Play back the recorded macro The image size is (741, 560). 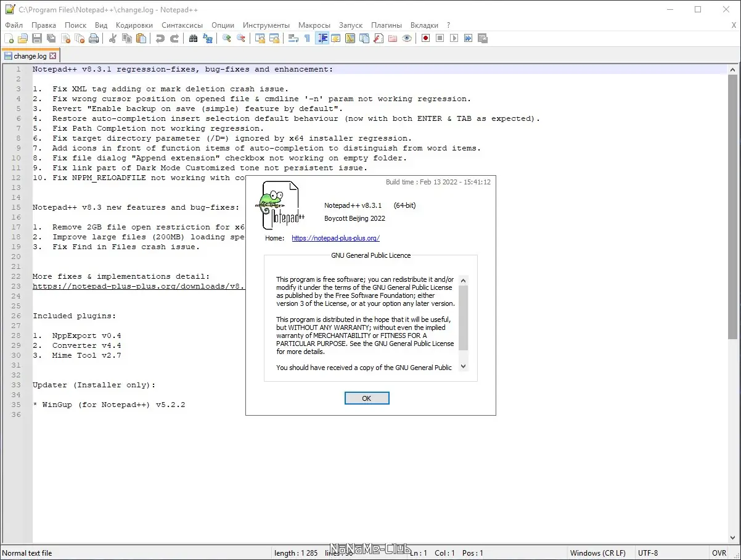pos(454,38)
